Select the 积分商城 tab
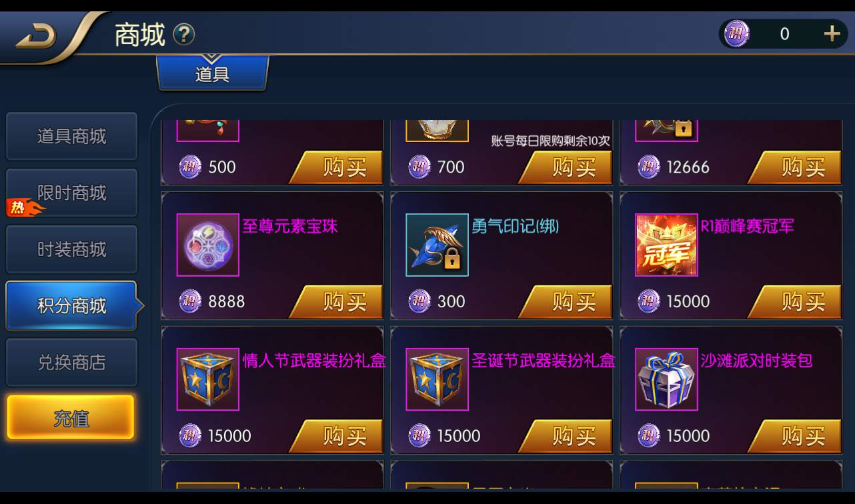The image size is (855, 504). pyautogui.click(x=71, y=306)
